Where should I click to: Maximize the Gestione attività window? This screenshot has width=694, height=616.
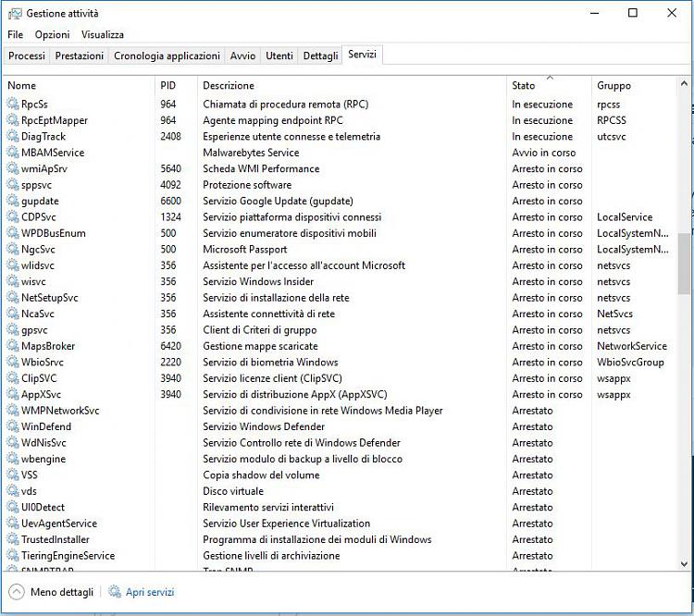(633, 13)
